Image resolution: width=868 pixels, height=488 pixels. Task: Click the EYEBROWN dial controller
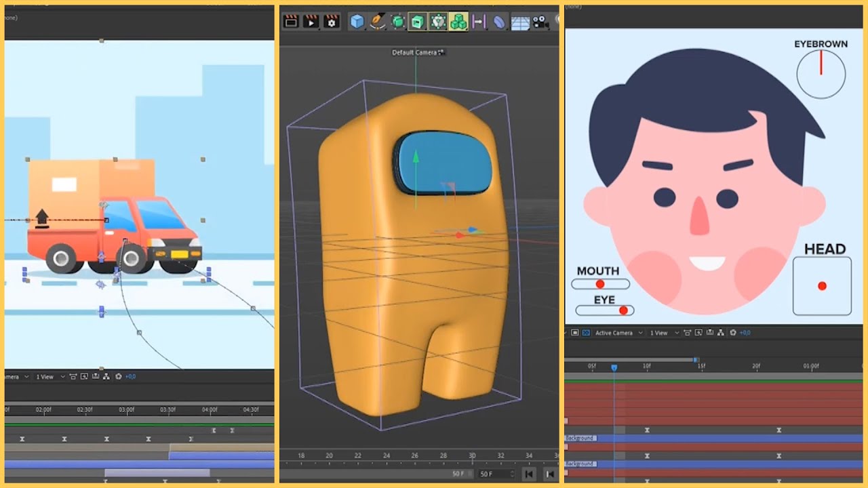(x=821, y=74)
